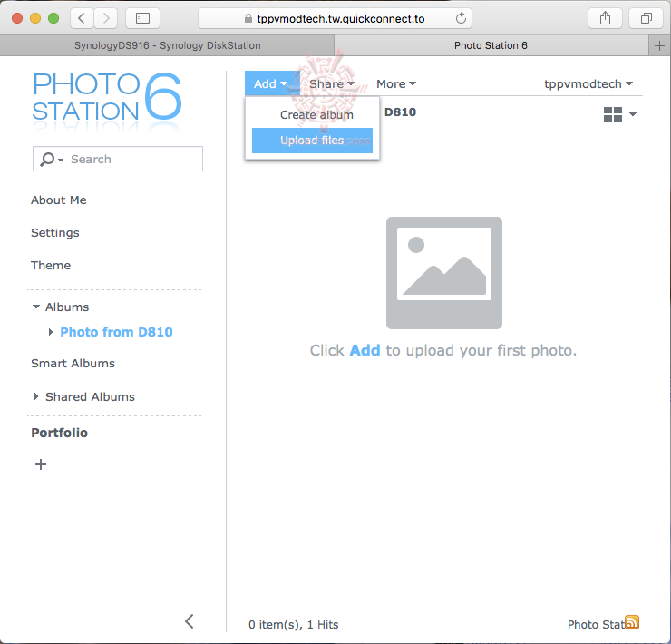
Task: Collapse the sidebar with the left chevron
Action: (x=190, y=621)
